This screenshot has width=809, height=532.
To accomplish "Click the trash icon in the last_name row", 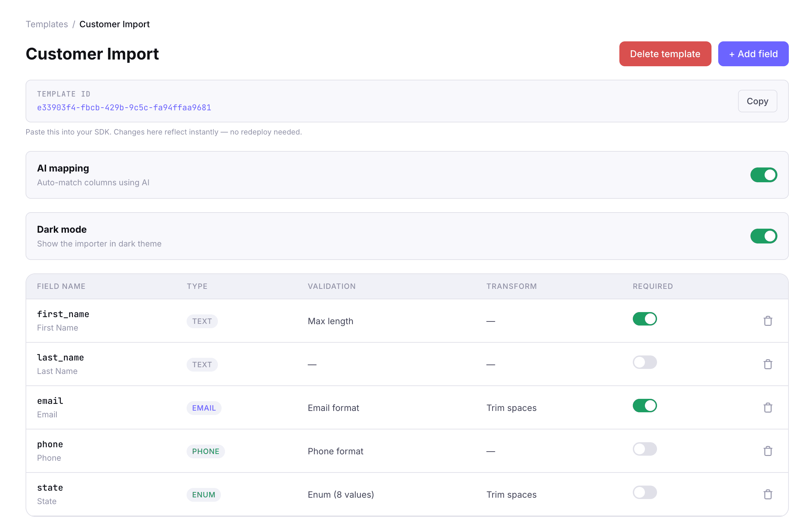I will tap(768, 364).
